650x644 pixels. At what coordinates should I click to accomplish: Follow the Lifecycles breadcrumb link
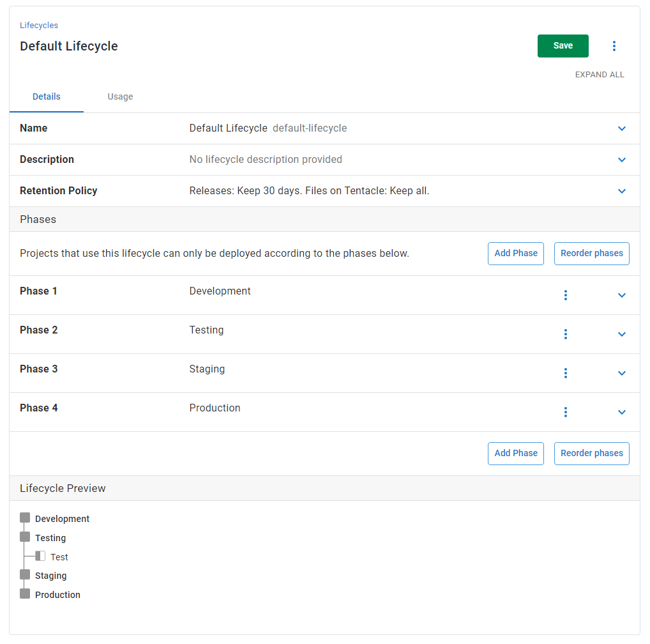pos(39,26)
